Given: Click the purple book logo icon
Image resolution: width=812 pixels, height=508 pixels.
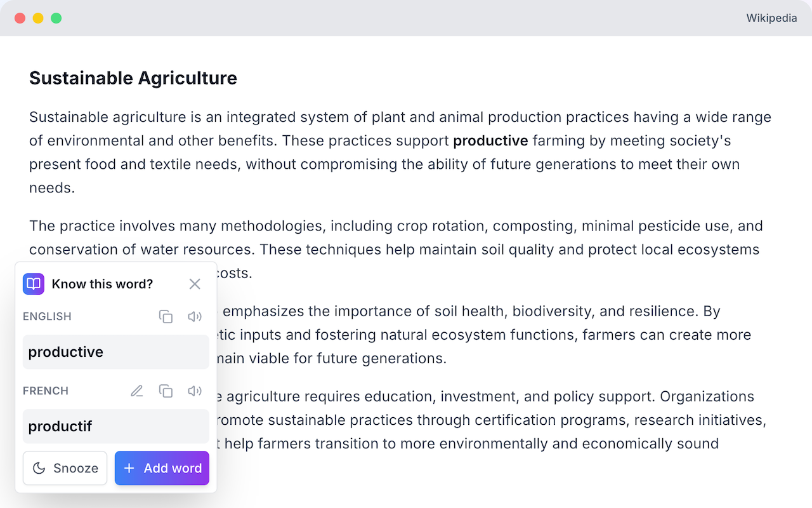Looking at the screenshot, I should [x=34, y=284].
